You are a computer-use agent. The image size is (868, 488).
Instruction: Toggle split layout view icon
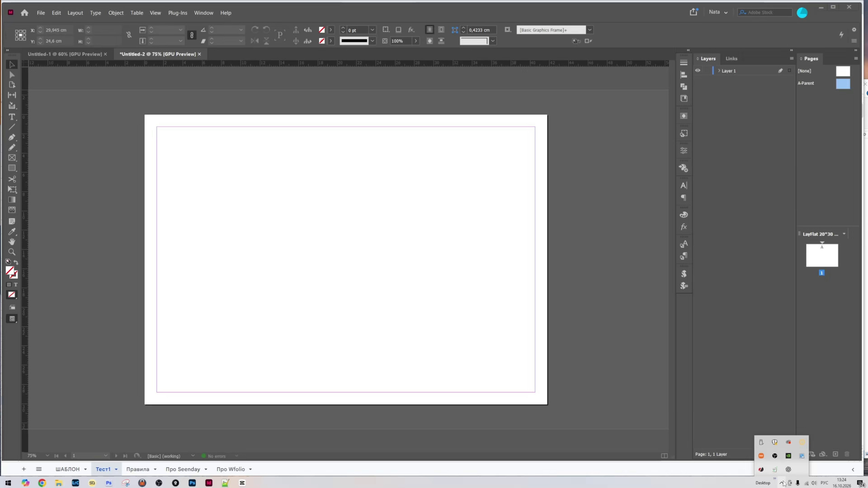coord(664,456)
